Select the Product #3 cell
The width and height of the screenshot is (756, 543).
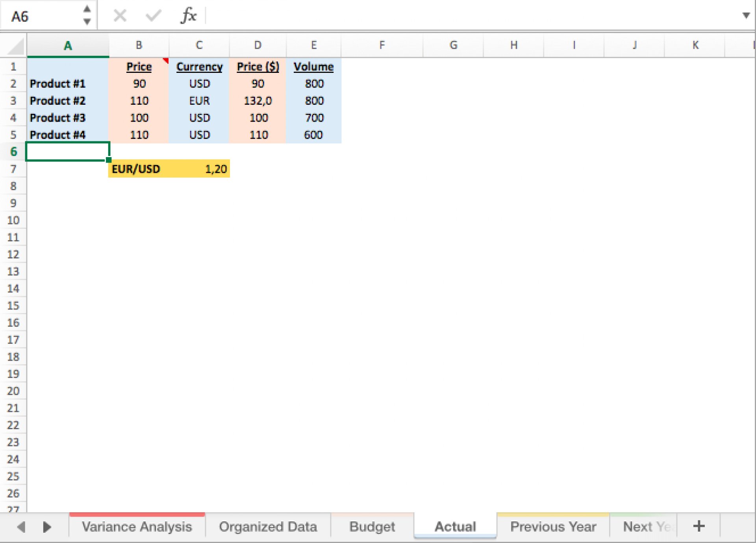point(68,118)
